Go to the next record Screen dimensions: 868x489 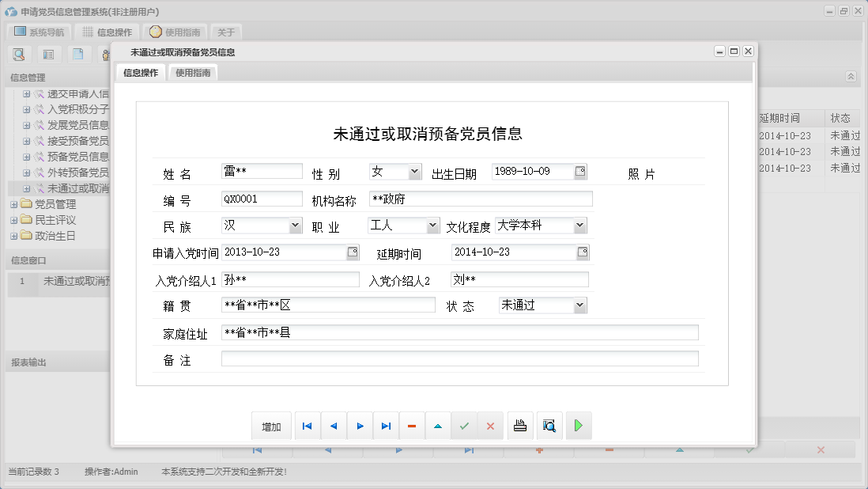pos(360,426)
